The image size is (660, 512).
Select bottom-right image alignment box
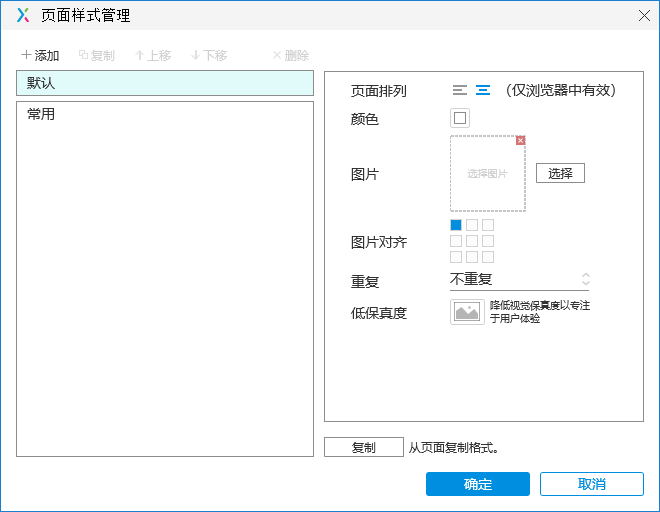(x=488, y=257)
